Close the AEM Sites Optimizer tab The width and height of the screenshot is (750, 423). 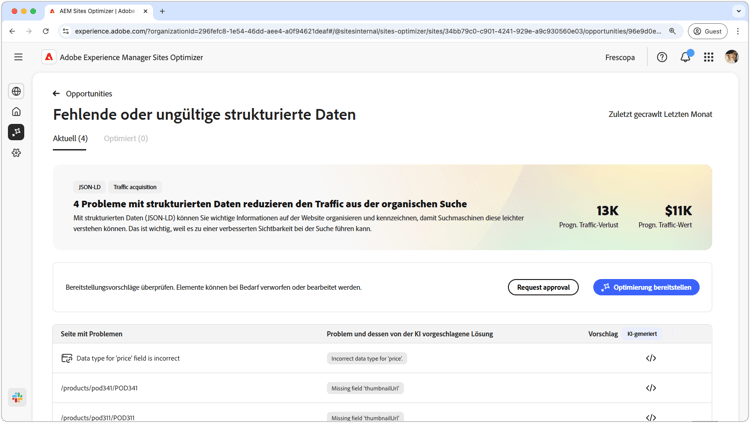click(x=143, y=11)
